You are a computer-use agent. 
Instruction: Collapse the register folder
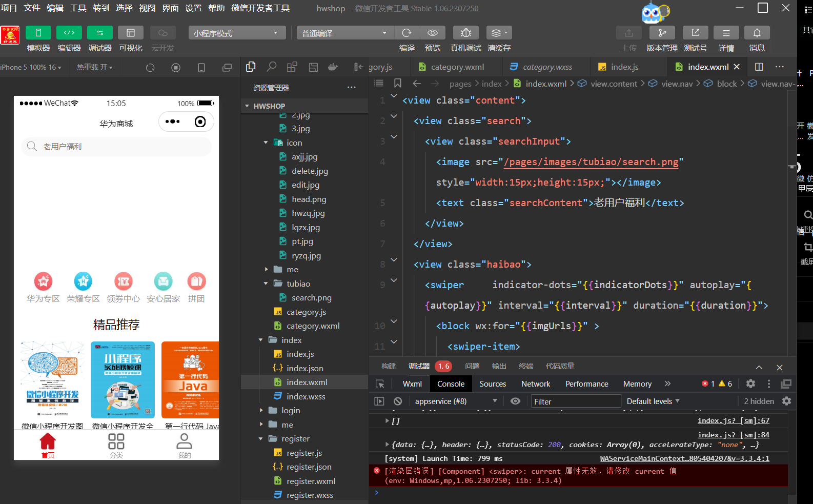click(x=261, y=438)
